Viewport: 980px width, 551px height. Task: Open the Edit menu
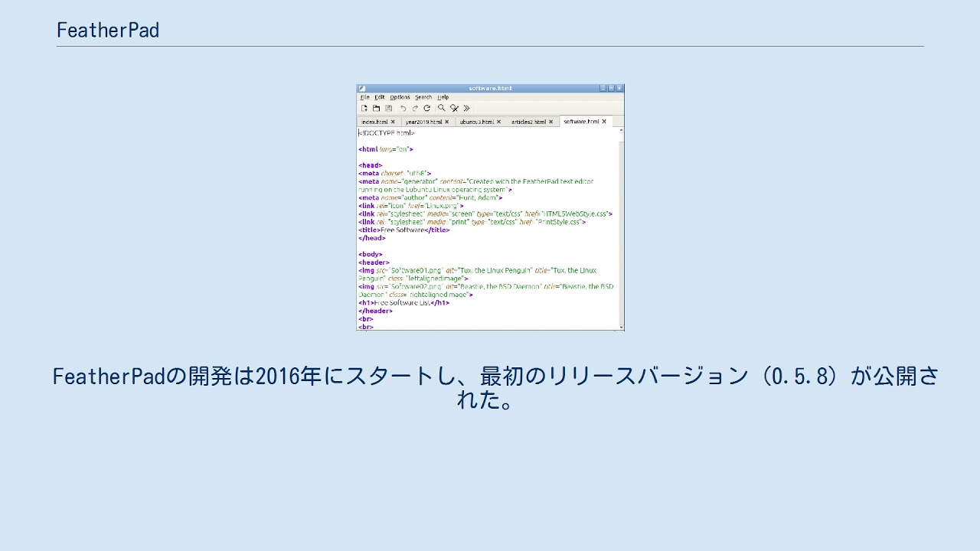[380, 97]
